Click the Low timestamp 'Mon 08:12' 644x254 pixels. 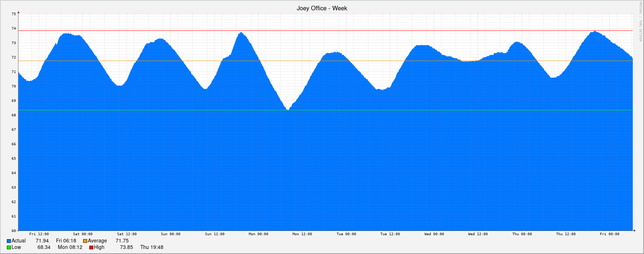(x=70, y=247)
